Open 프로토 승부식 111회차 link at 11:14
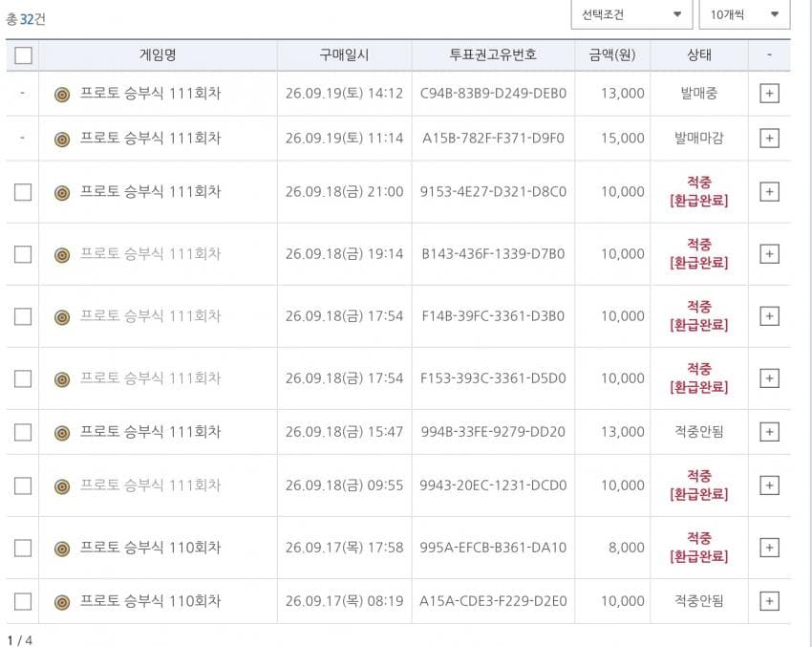Screen dimensions: 812x647 pyautogui.click(x=150, y=139)
